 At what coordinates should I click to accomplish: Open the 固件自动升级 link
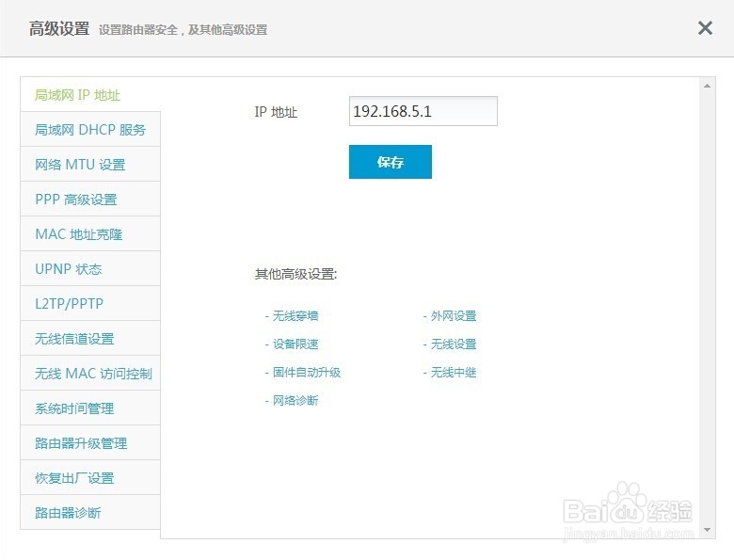tap(307, 373)
